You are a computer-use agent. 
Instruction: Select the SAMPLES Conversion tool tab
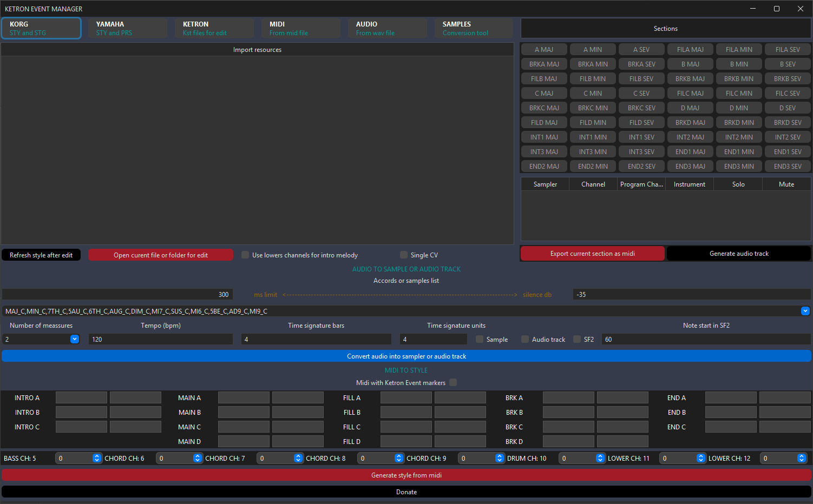474,28
